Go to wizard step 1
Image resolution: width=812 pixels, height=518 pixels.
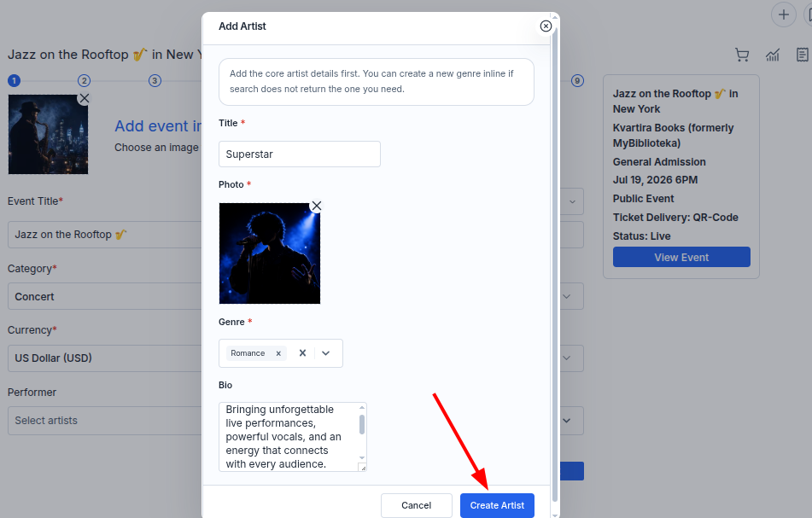pyautogui.click(x=14, y=81)
